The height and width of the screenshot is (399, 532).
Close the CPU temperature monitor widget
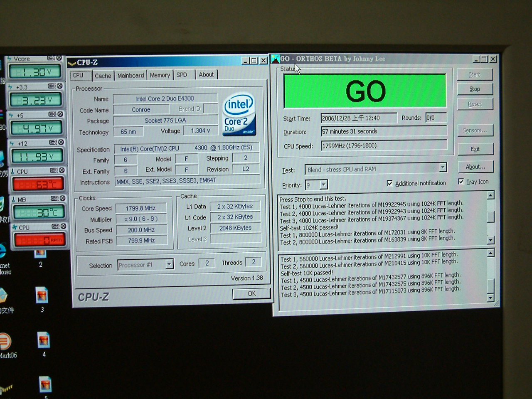point(62,170)
